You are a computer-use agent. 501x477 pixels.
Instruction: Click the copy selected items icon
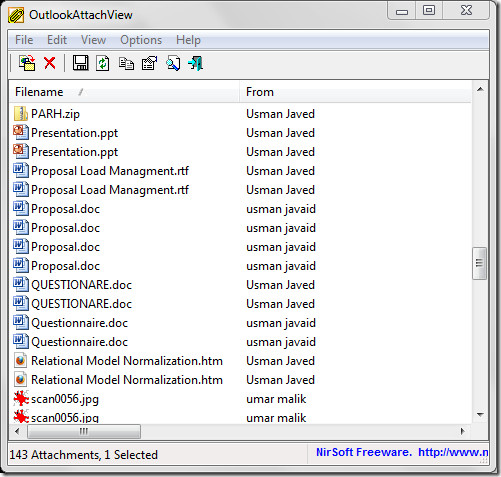tap(126, 63)
